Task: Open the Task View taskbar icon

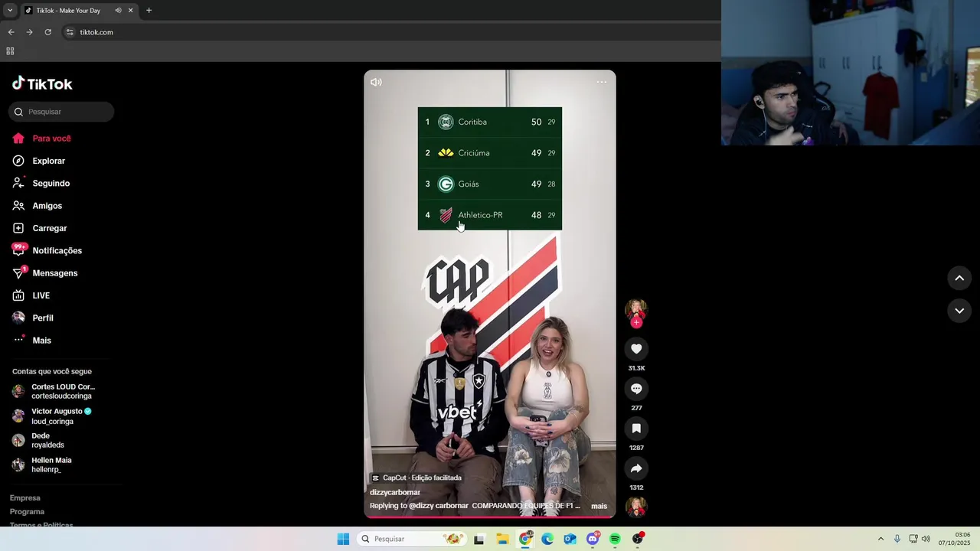Action: point(479,539)
